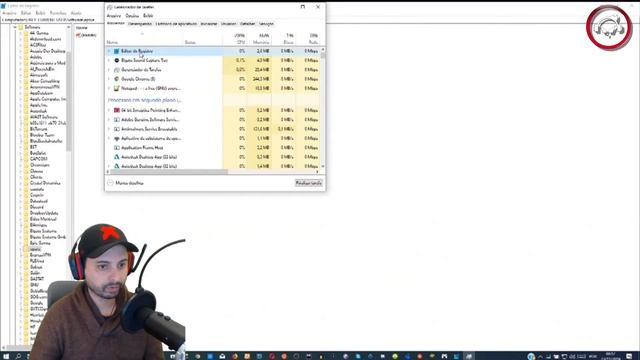Expand the AVAST Software registry key

click(x=21, y=117)
